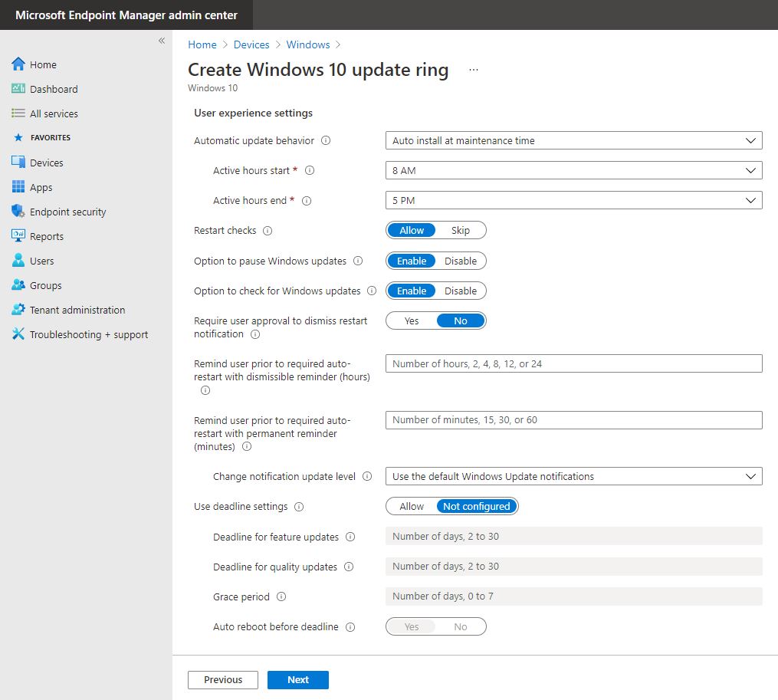Set Restart checks to Skip
Screen dimensions: 778x700
coord(461,230)
